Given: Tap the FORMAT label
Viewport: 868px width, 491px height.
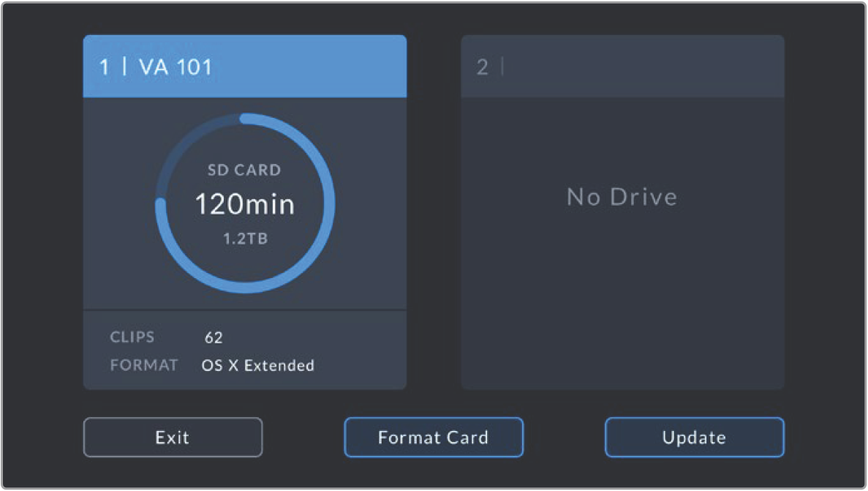Looking at the screenshot, I should tap(144, 365).
